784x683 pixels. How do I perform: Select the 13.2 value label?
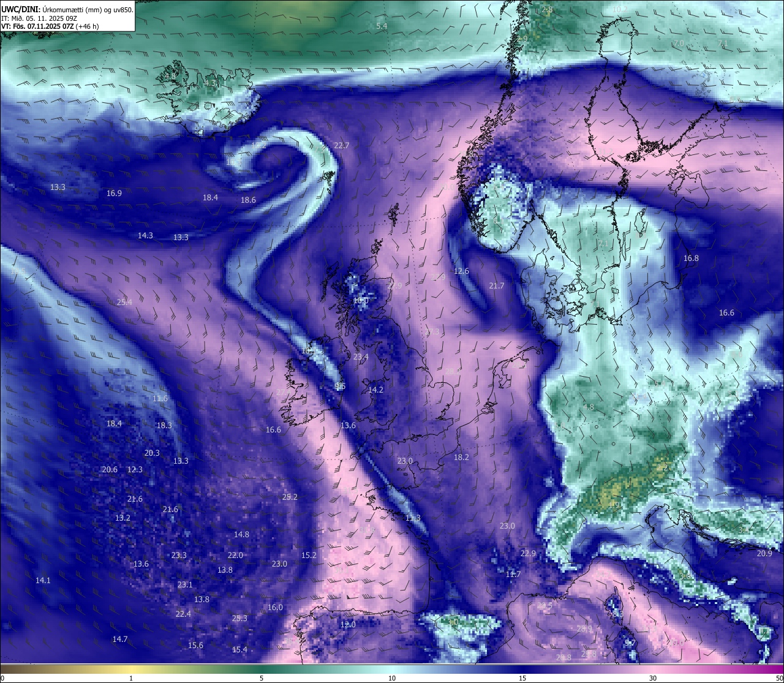(123, 518)
